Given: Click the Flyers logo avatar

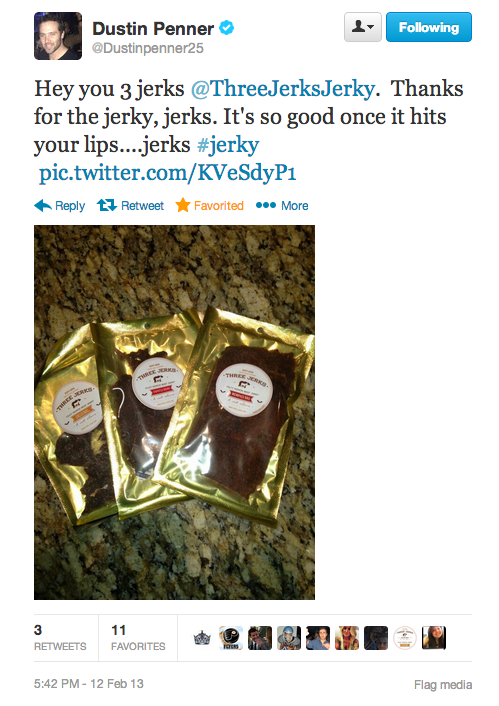Looking at the screenshot, I should (x=231, y=638).
